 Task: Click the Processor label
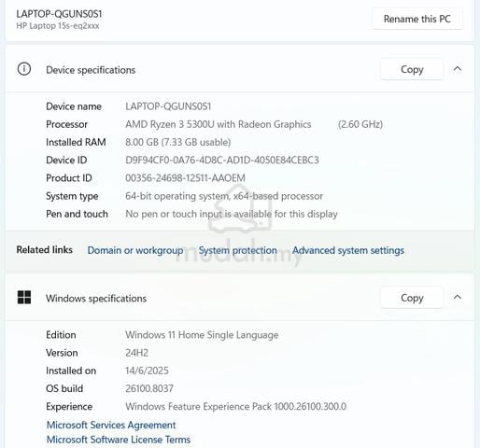click(66, 124)
